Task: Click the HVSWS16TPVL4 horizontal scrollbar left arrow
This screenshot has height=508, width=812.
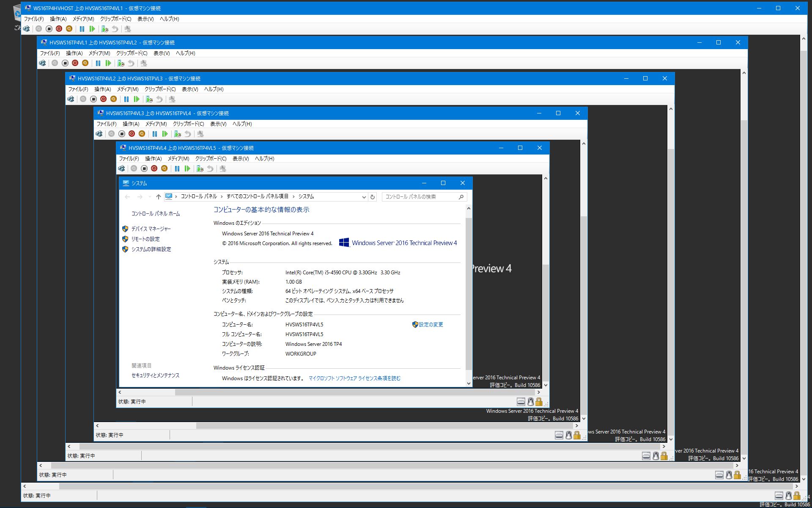Action: click(97, 426)
